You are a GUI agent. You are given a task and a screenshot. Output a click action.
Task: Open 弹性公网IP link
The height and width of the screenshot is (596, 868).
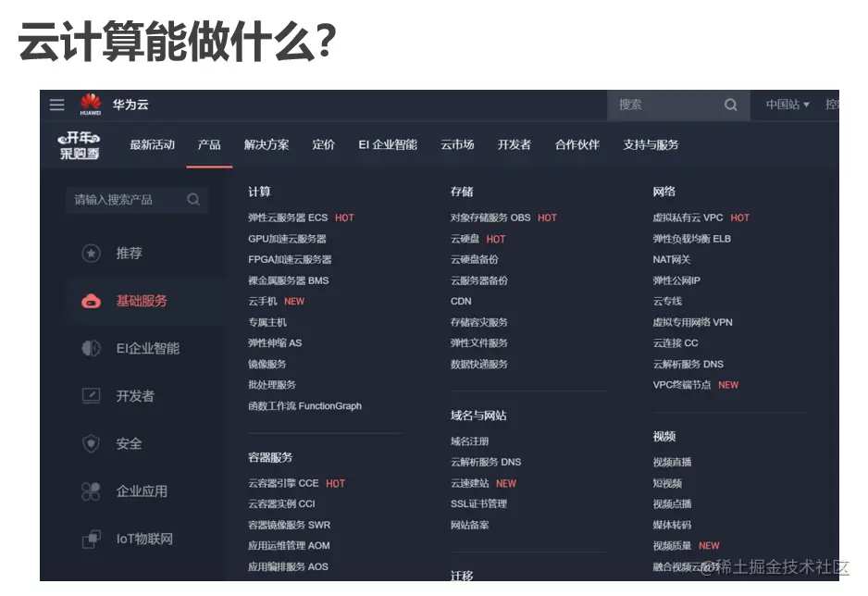[x=676, y=280]
